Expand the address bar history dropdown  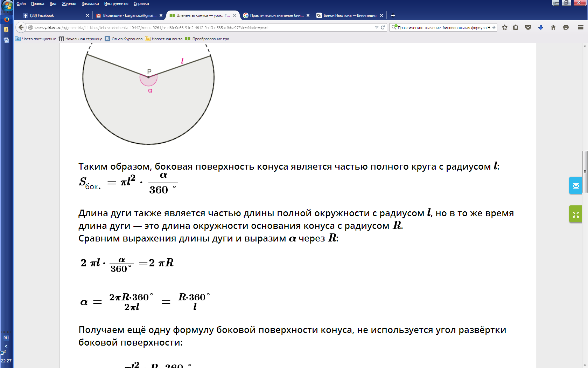tap(377, 27)
